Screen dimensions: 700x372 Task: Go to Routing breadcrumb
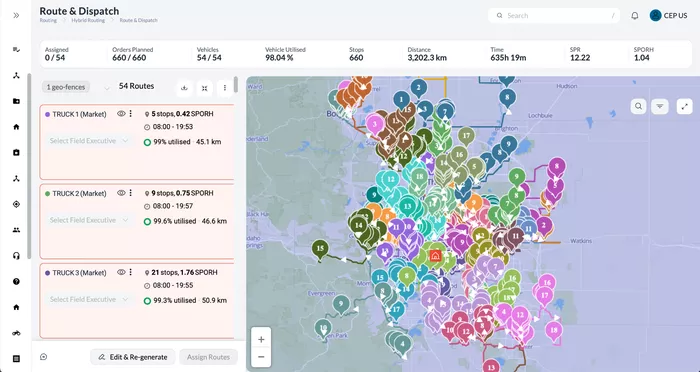48,21
